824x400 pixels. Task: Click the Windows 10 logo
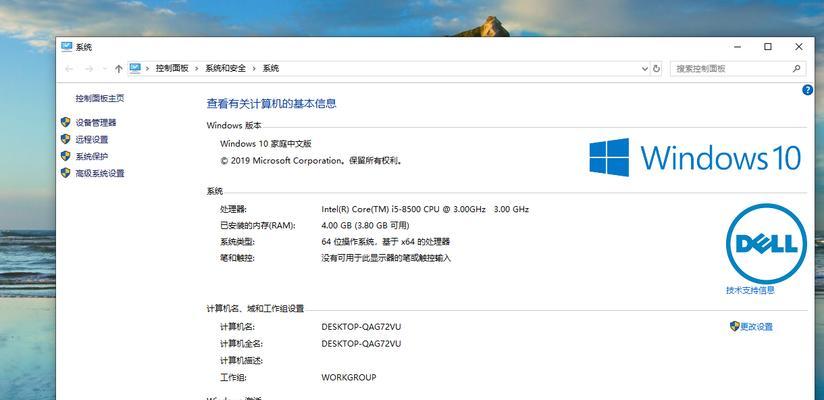[x=695, y=157]
